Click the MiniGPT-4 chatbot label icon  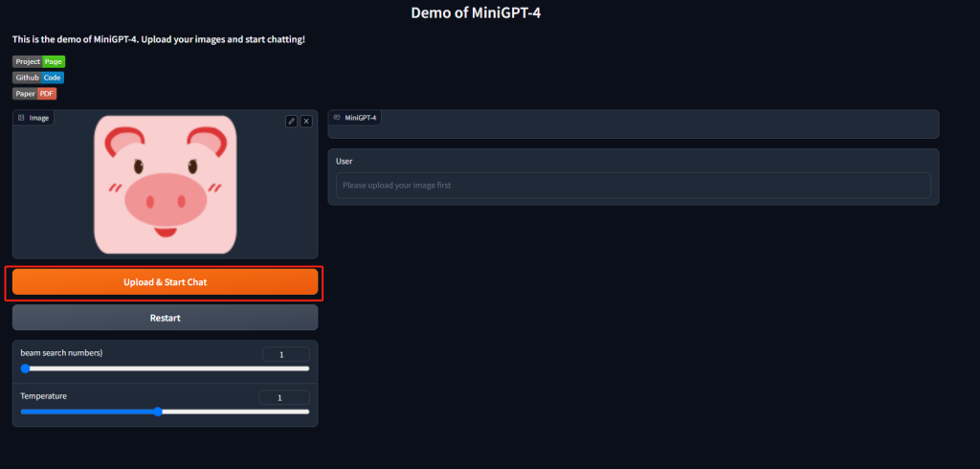337,118
